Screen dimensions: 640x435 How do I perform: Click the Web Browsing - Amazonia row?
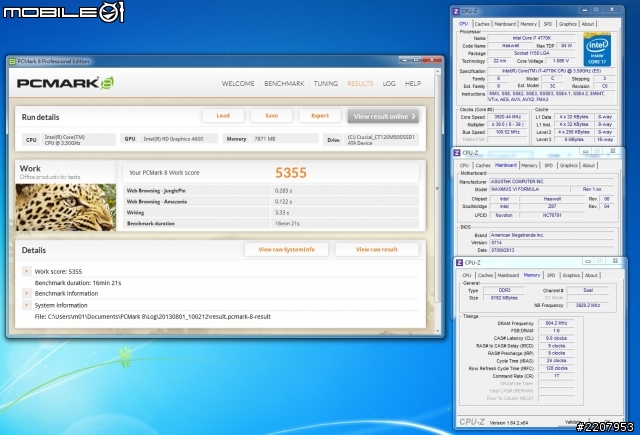[x=271, y=202]
